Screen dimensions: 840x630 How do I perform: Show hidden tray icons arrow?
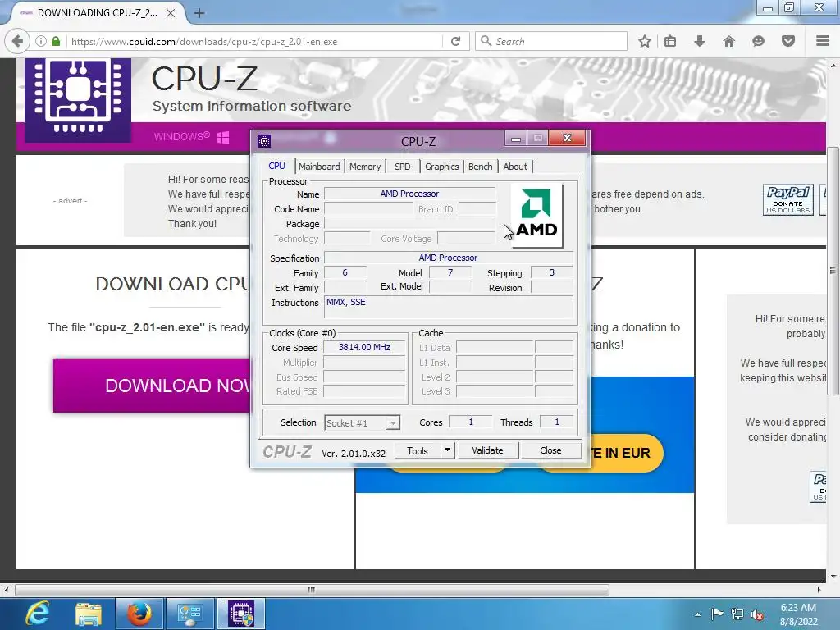[697, 614]
